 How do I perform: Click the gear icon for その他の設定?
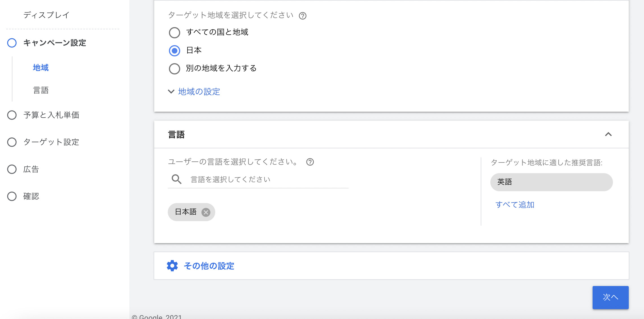[172, 266]
